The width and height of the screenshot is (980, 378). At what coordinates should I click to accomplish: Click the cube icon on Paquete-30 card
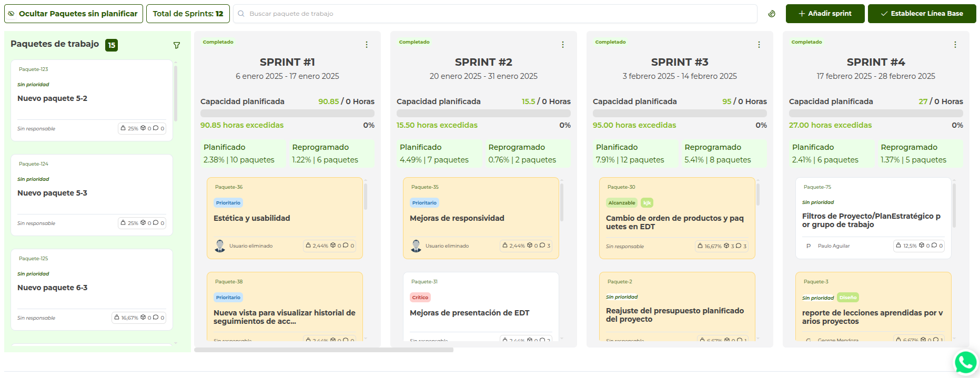click(726, 246)
